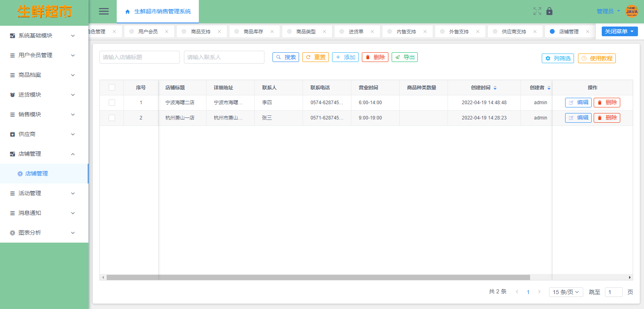Click the 搜索 button
Screen dimensions: 644x309
286,57
